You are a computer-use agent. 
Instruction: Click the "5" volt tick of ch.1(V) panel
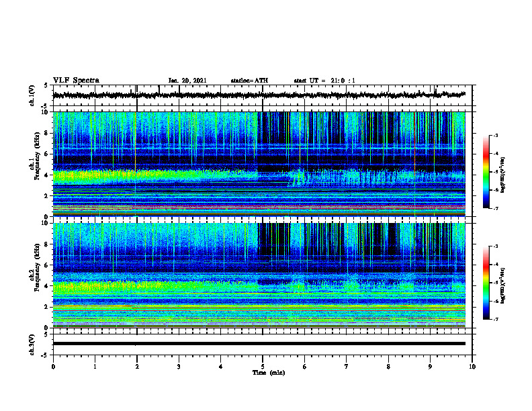[46, 86]
